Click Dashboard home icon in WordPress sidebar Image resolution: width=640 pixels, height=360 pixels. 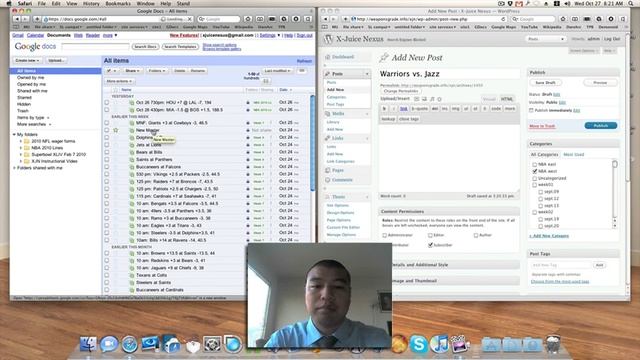(x=328, y=57)
